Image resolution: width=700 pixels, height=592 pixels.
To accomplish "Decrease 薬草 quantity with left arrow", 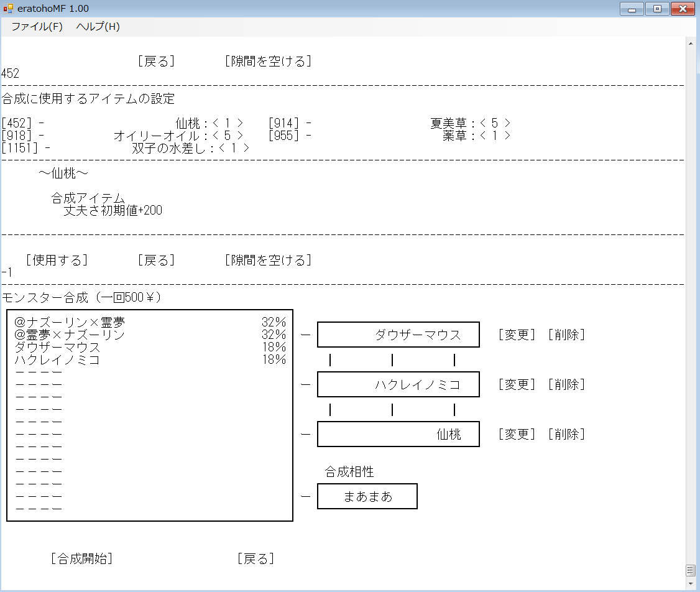I will point(482,136).
